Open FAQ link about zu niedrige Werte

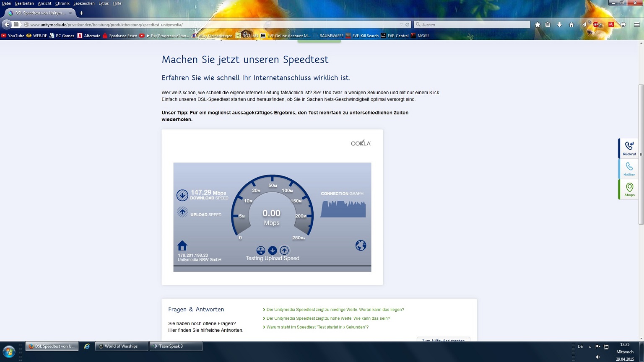335,310
